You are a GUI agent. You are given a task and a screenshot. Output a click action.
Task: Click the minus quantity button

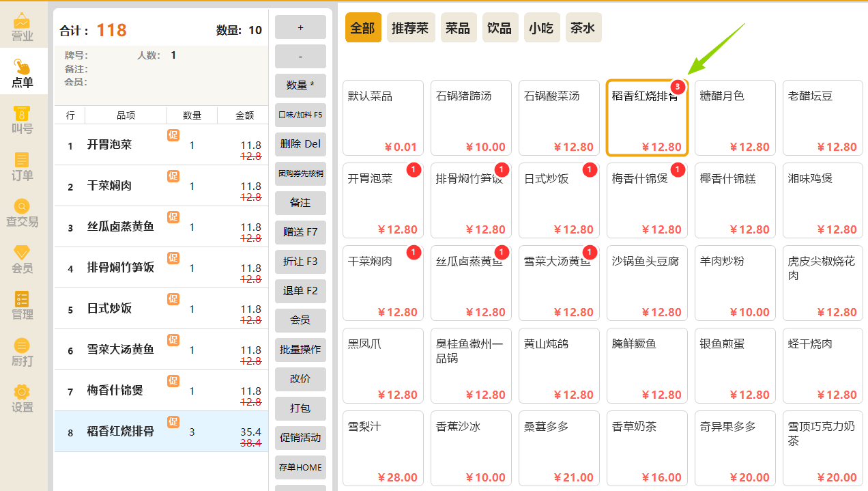pyautogui.click(x=300, y=57)
